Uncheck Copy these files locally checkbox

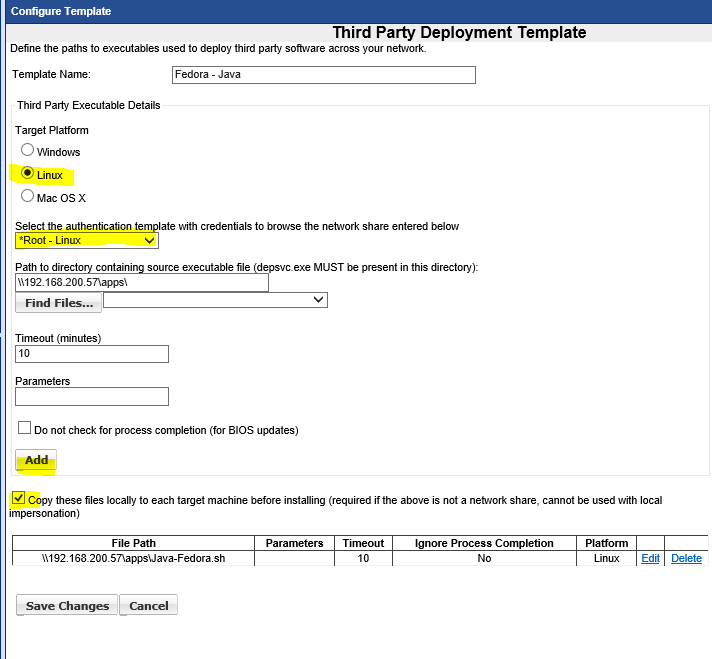[x=19, y=498]
